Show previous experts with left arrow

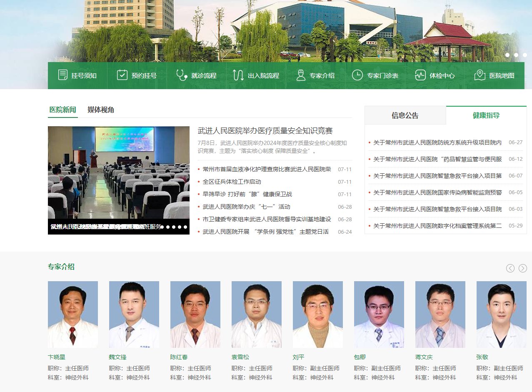(x=510, y=268)
